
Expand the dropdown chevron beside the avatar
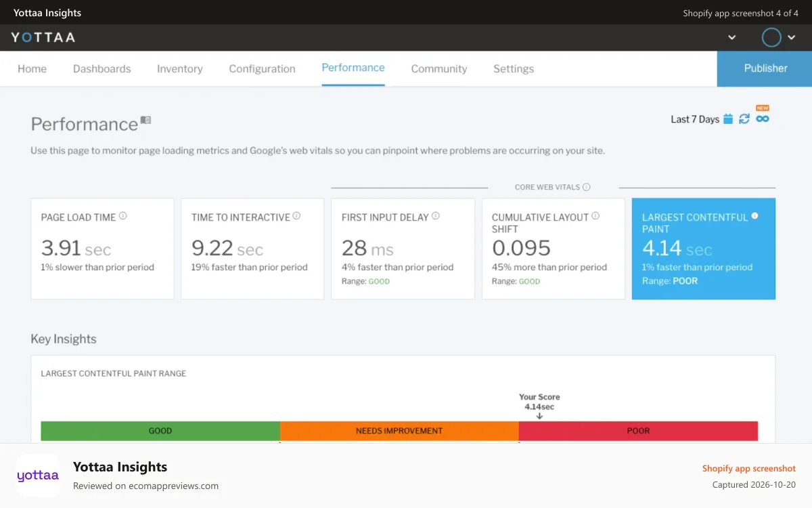click(x=792, y=38)
